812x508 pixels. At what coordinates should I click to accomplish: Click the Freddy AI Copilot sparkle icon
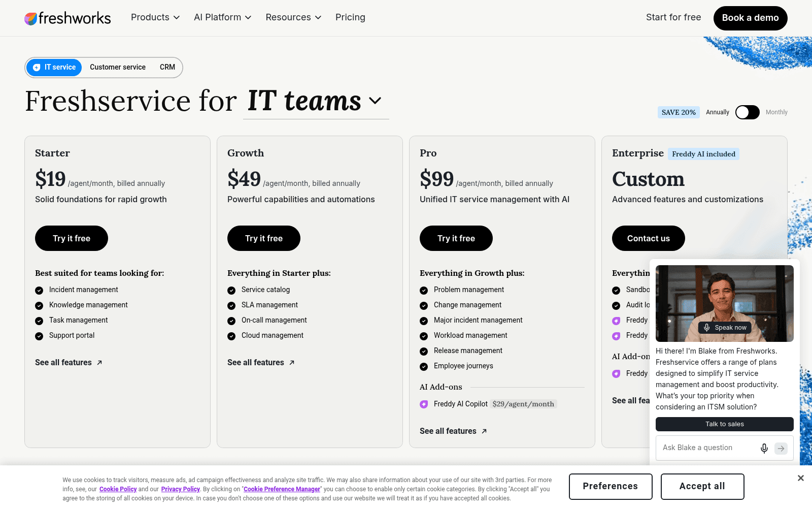tap(424, 404)
